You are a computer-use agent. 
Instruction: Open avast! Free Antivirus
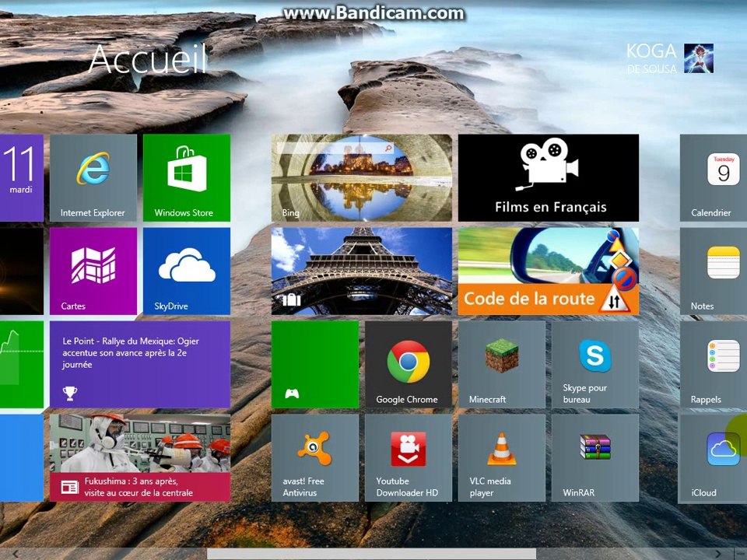click(x=315, y=457)
